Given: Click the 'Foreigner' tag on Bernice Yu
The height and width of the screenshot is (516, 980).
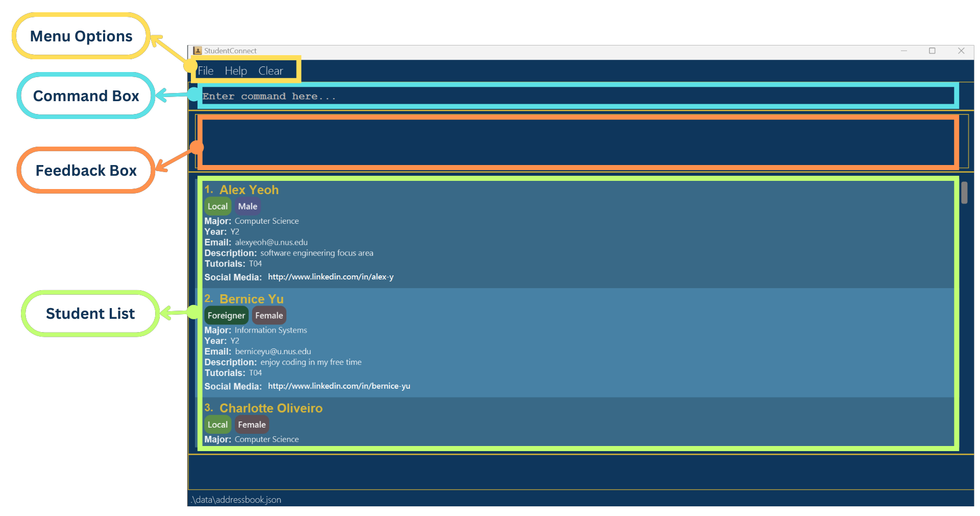Looking at the screenshot, I should point(226,315).
